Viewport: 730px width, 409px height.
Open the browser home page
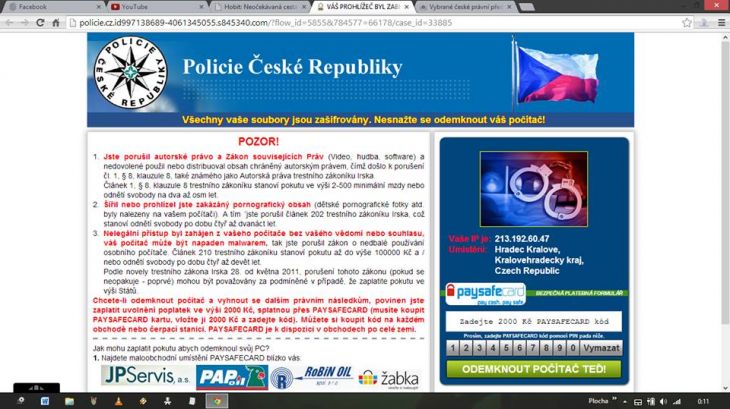[x=55, y=23]
